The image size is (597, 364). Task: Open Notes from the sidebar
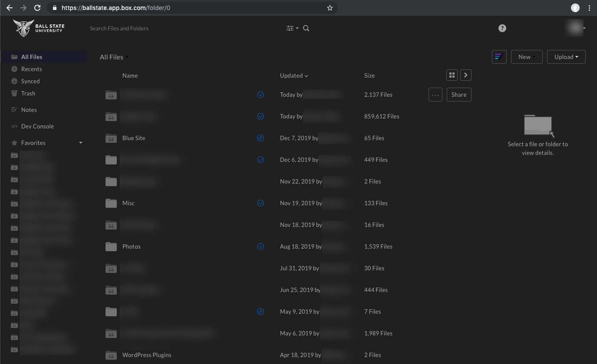point(29,109)
